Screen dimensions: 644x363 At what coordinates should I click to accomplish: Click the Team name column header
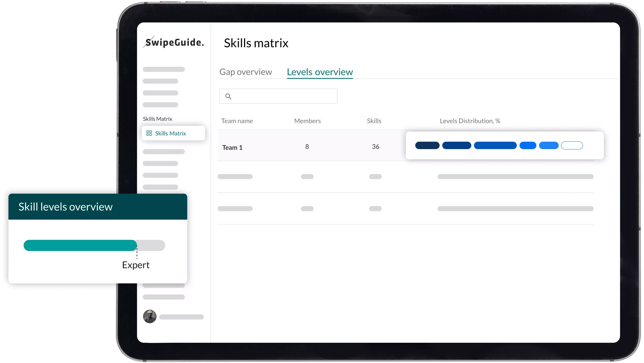click(x=237, y=121)
